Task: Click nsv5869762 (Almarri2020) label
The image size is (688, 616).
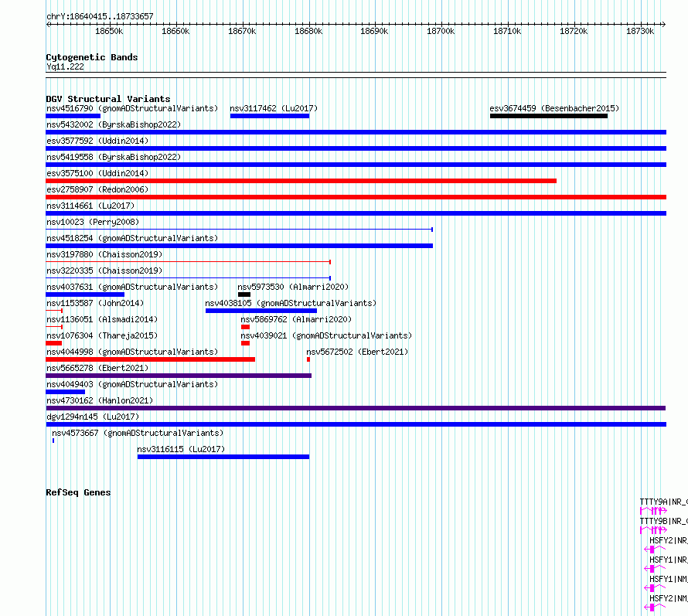Action: point(296,319)
